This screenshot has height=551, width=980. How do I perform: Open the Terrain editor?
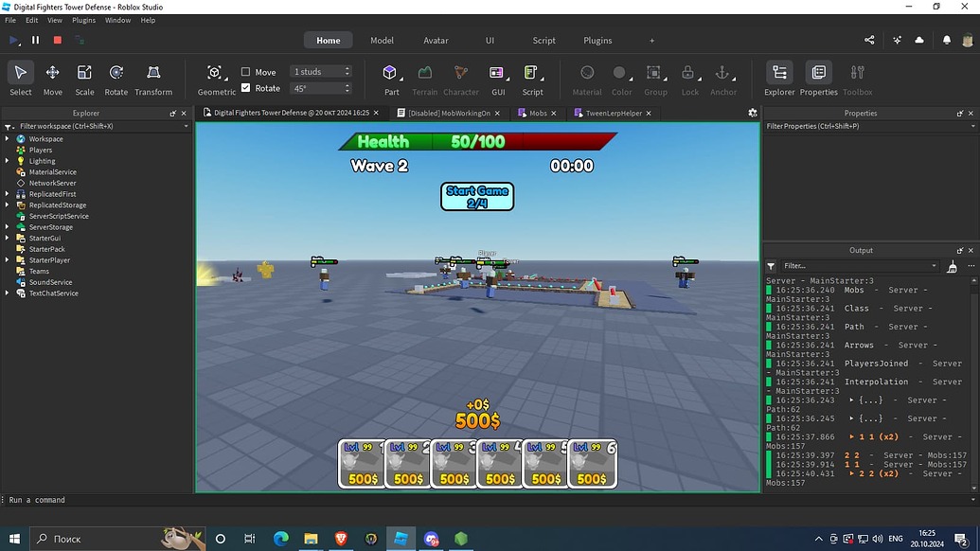coord(424,80)
